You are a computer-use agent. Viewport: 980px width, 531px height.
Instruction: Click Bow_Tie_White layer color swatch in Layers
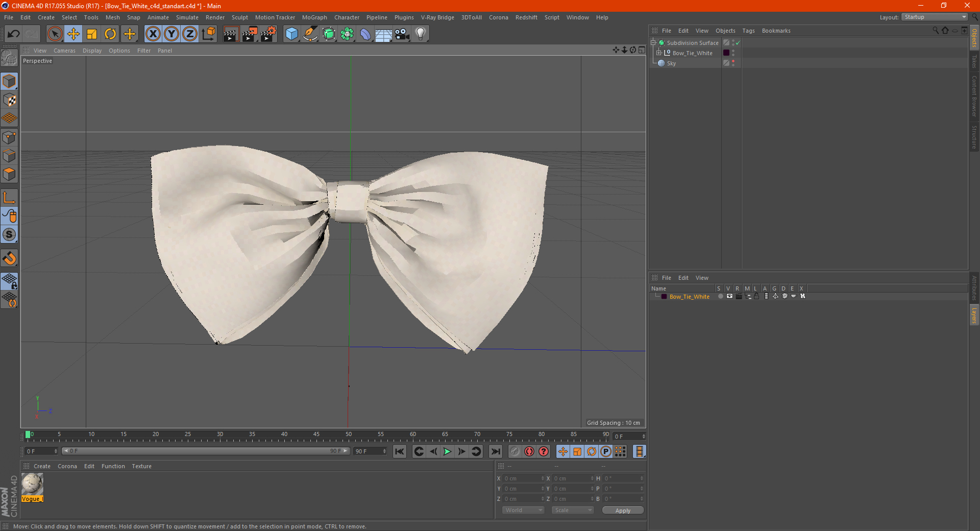[664, 297]
